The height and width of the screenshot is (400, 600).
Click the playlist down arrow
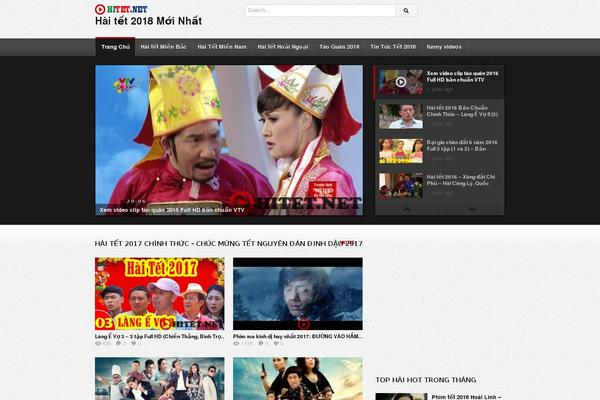coord(472,209)
